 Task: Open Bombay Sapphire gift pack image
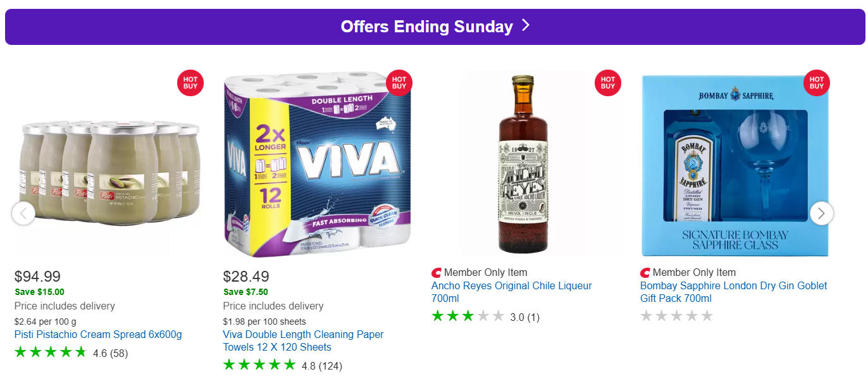(x=734, y=165)
